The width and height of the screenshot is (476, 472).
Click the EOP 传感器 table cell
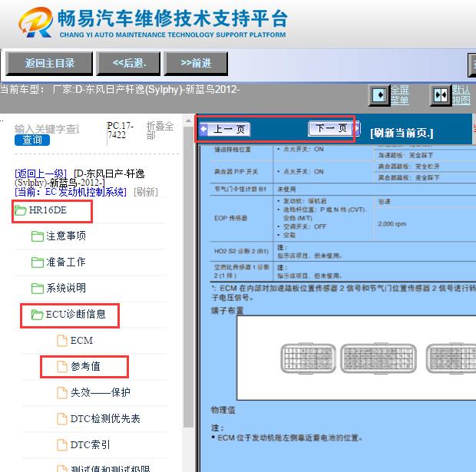(242, 218)
